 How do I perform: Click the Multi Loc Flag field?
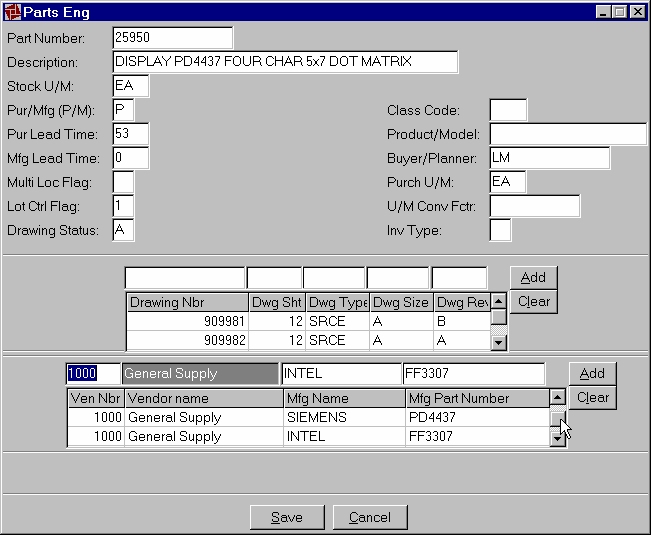123,182
